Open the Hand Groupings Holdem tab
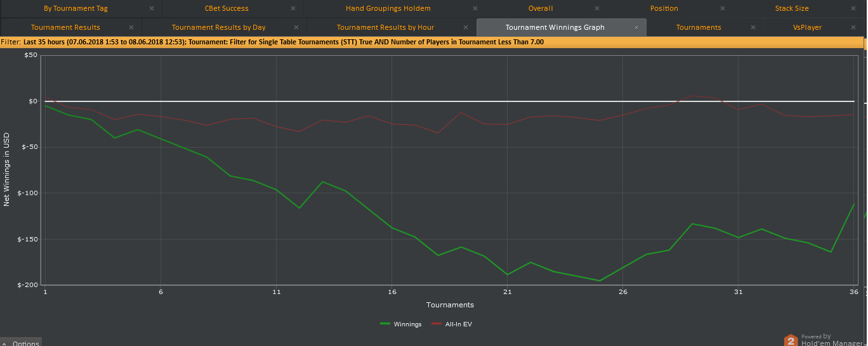 pos(388,9)
